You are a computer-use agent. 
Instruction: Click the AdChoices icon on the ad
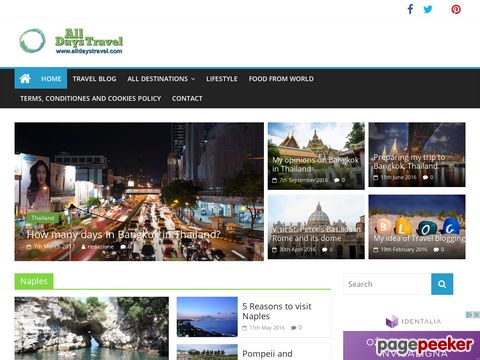(472, 315)
